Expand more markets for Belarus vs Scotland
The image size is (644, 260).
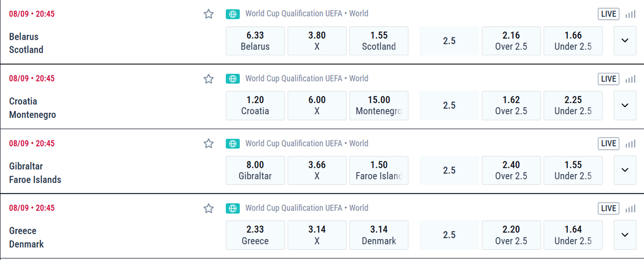tap(625, 41)
